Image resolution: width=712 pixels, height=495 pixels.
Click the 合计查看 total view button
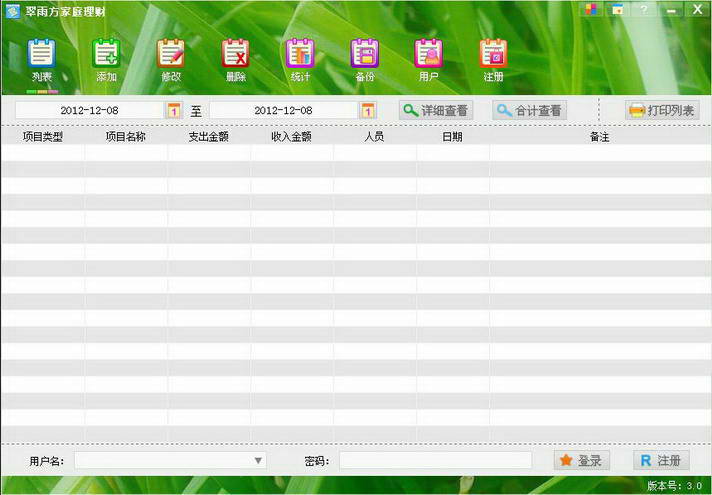[x=529, y=110]
